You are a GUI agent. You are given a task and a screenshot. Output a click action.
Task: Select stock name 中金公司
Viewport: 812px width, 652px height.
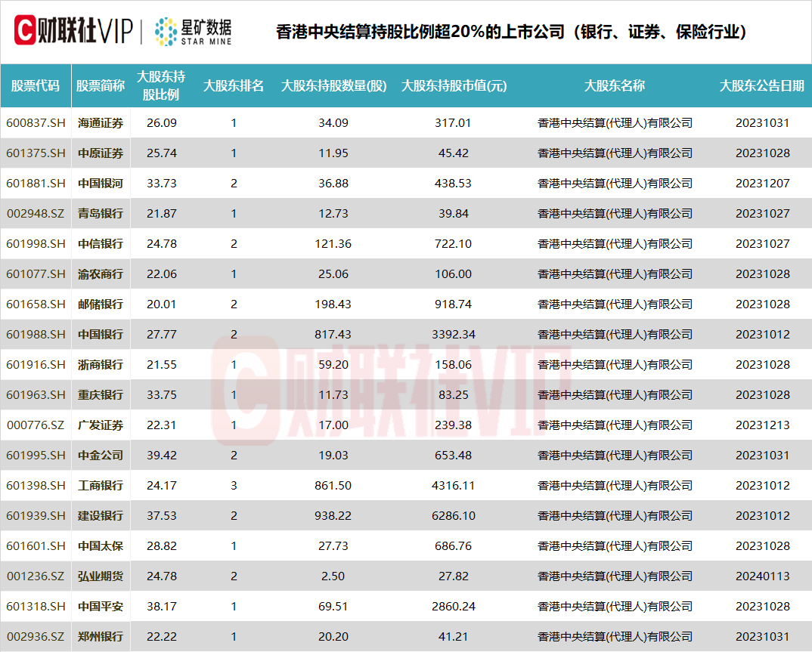pos(101,456)
